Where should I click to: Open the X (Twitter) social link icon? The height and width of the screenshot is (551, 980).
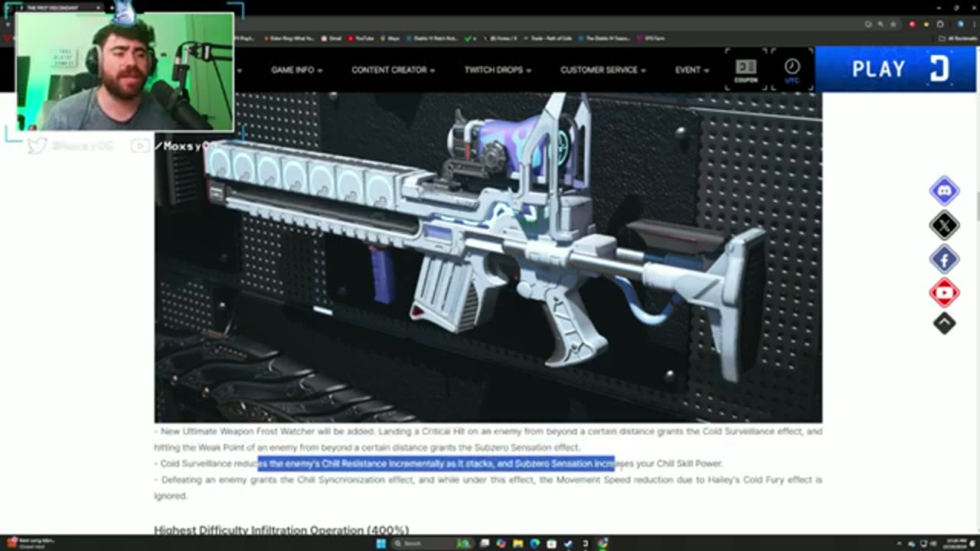(944, 225)
